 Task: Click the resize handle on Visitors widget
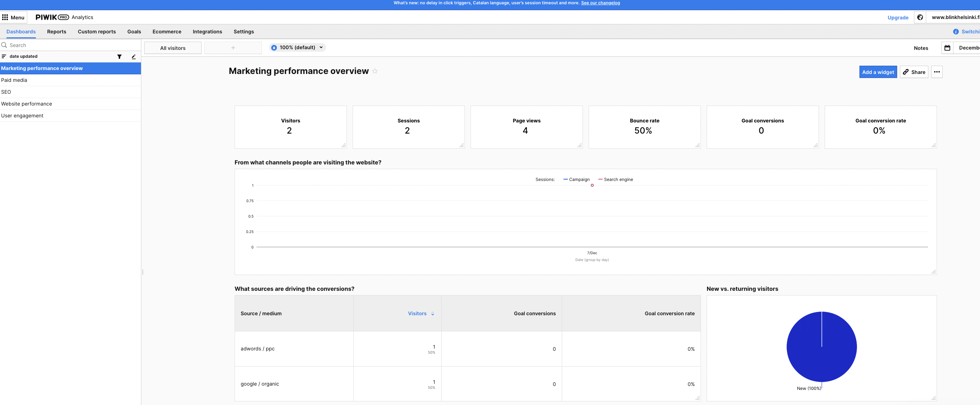pos(344,145)
